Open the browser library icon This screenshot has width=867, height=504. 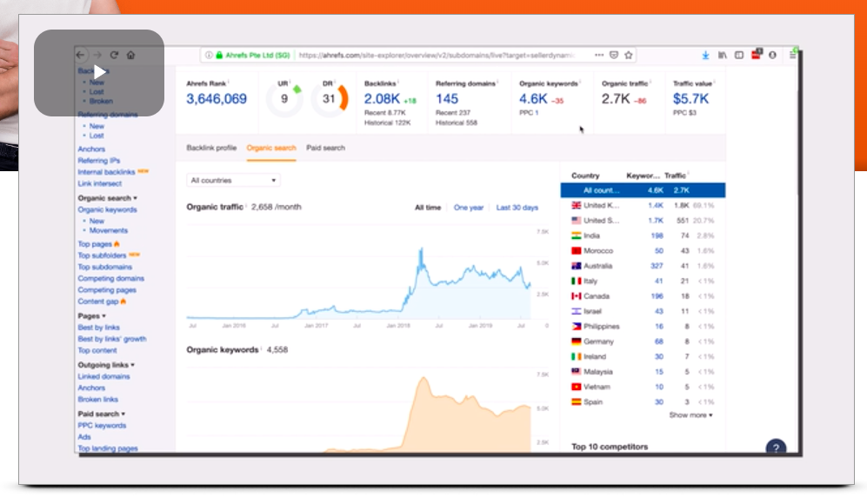click(x=722, y=56)
